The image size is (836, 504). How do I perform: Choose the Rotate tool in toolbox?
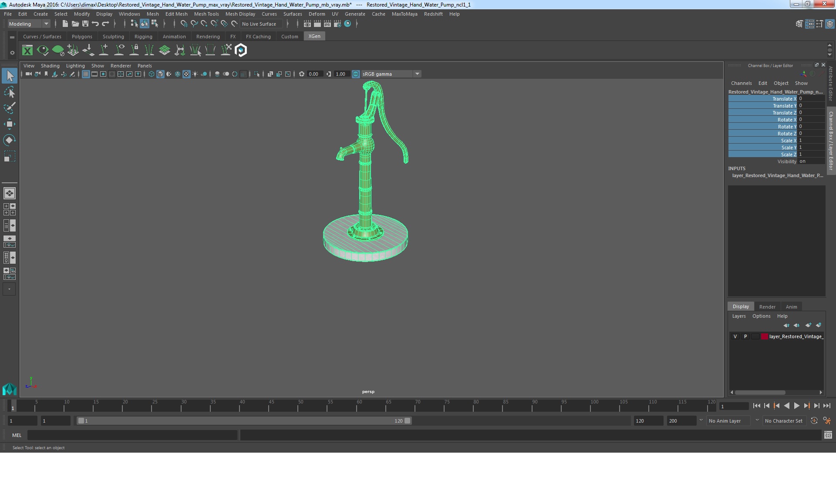coord(10,140)
